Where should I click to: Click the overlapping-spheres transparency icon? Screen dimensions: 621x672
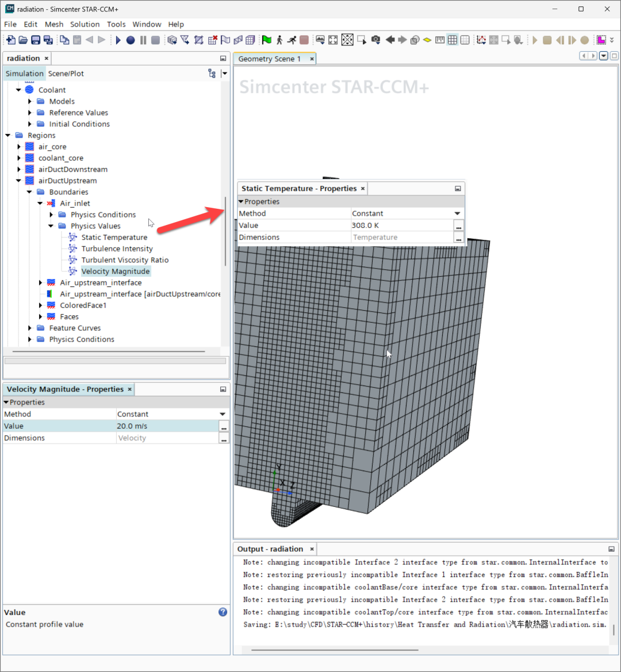[415, 40]
